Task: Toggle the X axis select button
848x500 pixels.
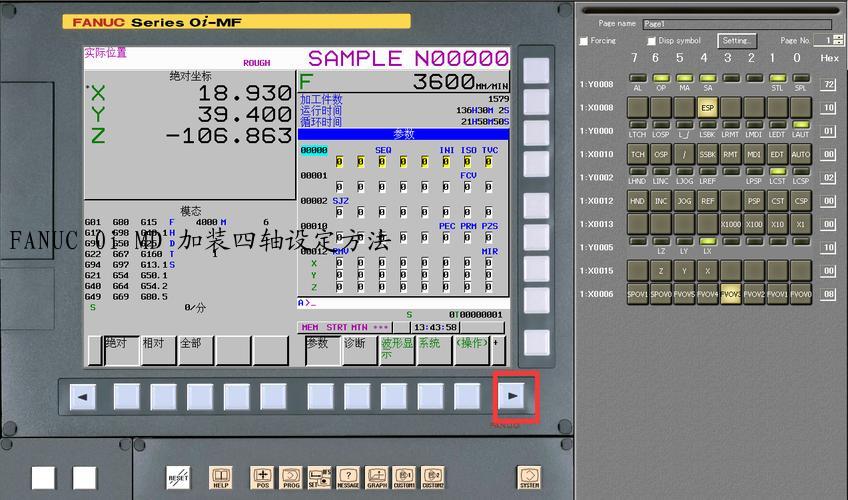Action: (x=707, y=271)
